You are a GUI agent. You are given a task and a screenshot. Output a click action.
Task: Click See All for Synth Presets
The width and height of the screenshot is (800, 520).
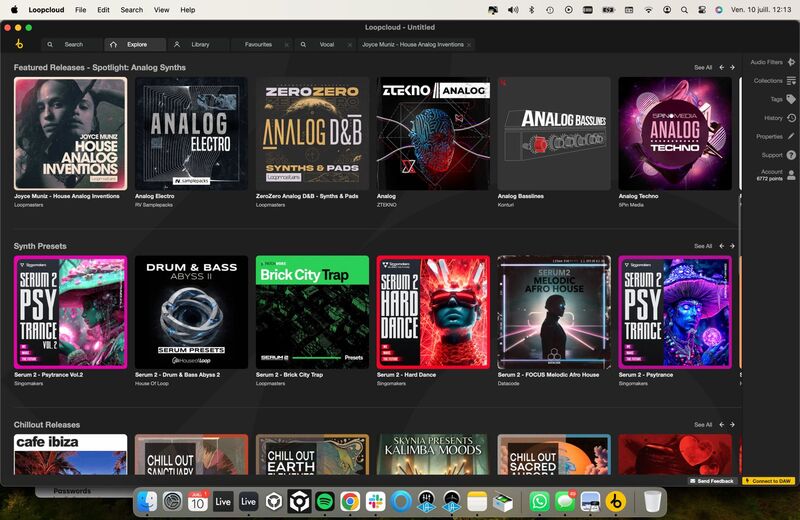(x=703, y=246)
